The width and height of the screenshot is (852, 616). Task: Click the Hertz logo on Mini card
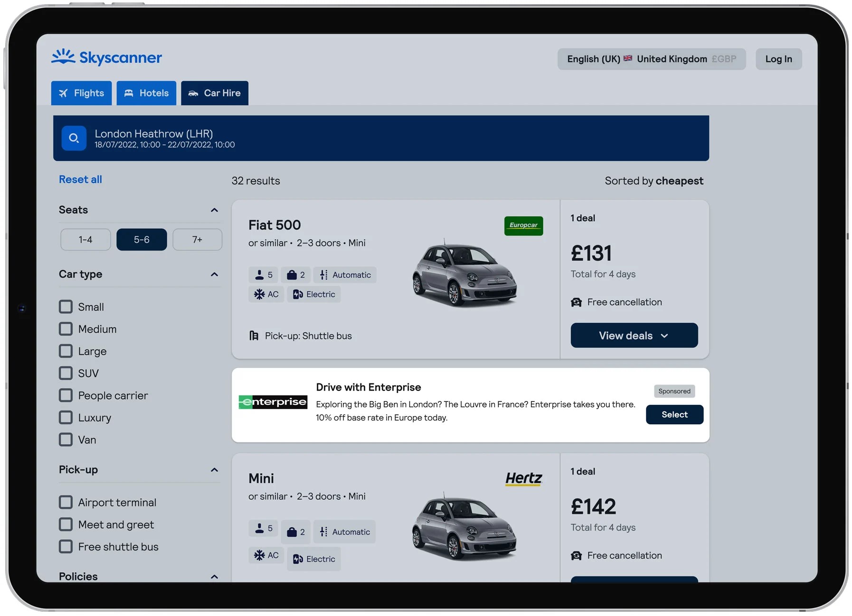click(x=524, y=478)
